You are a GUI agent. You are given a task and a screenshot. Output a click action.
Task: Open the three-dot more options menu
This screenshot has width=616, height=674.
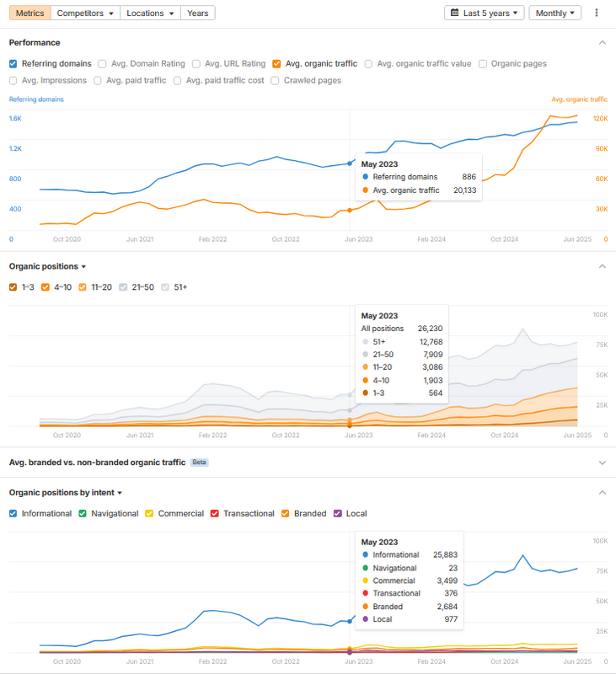click(x=597, y=13)
